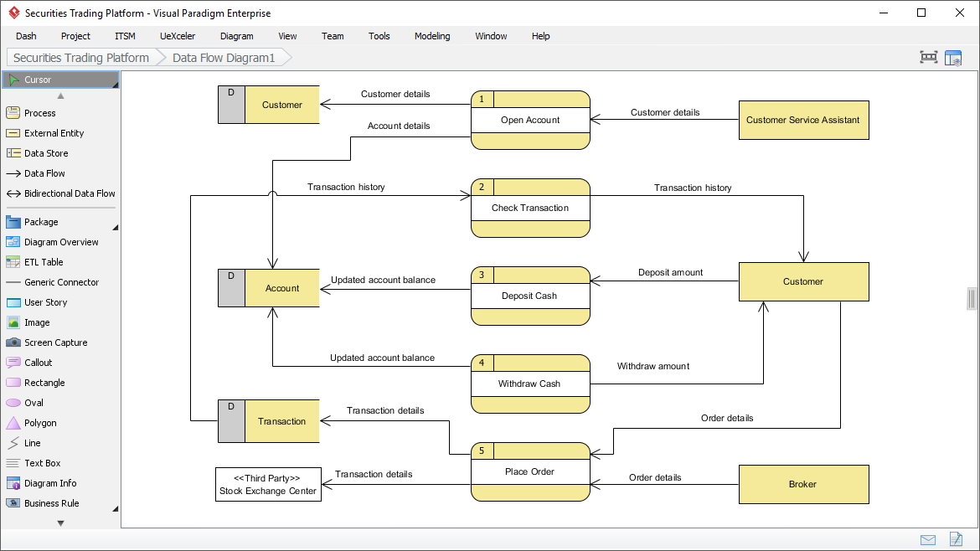Screen dimensions: 980x551
Task: Open the Modeling menu
Action: click(432, 36)
